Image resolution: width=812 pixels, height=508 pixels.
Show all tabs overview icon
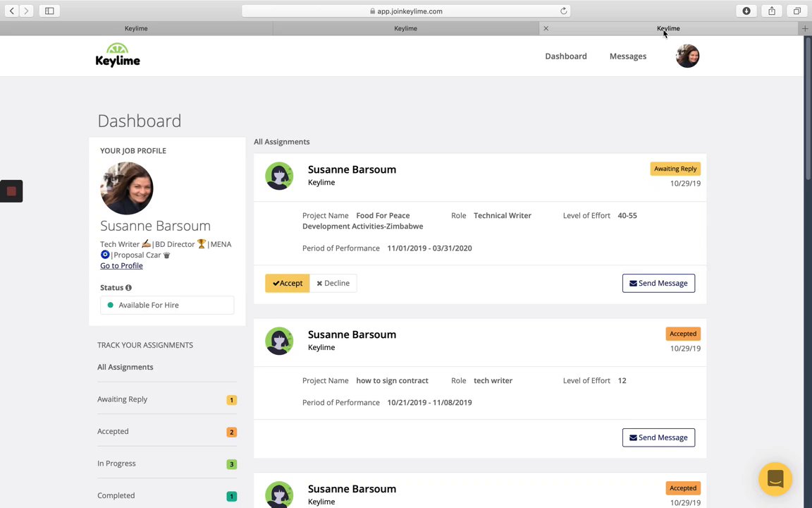(x=797, y=11)
